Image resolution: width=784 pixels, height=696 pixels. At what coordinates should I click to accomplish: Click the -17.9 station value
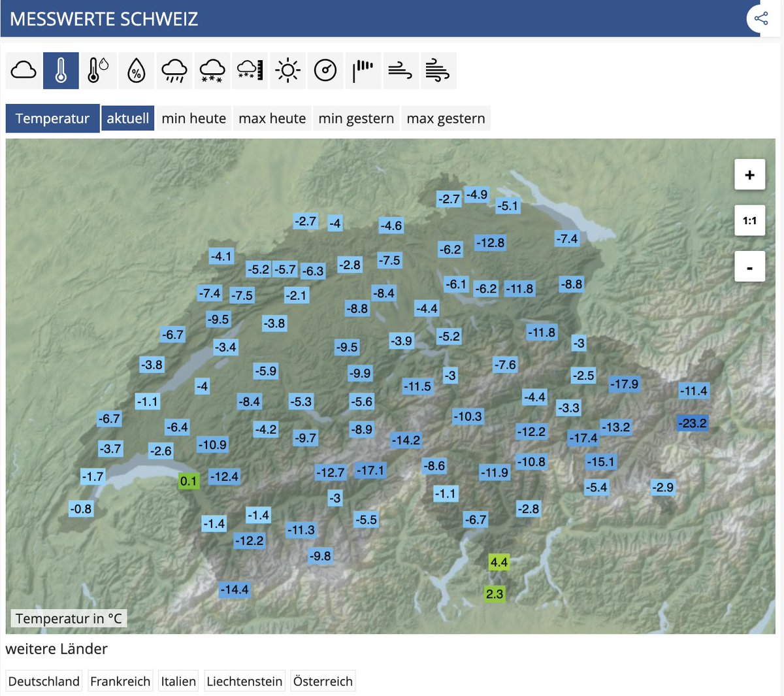624,384
